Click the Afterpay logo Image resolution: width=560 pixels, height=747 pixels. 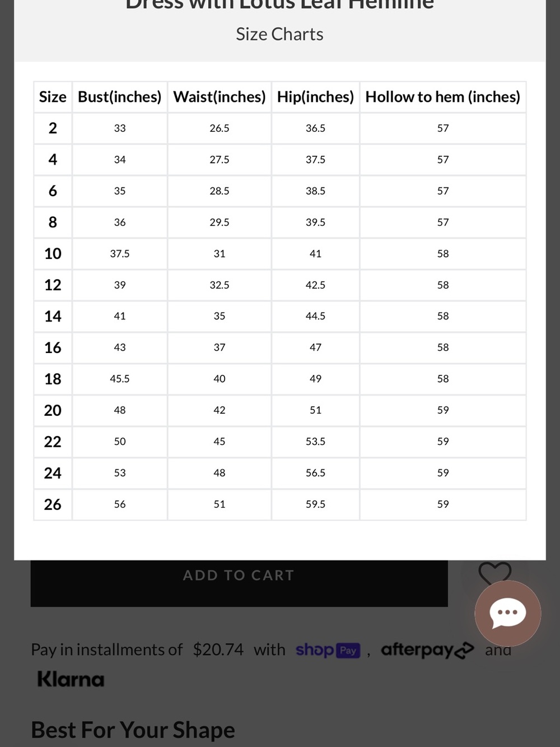click(427, 650)
